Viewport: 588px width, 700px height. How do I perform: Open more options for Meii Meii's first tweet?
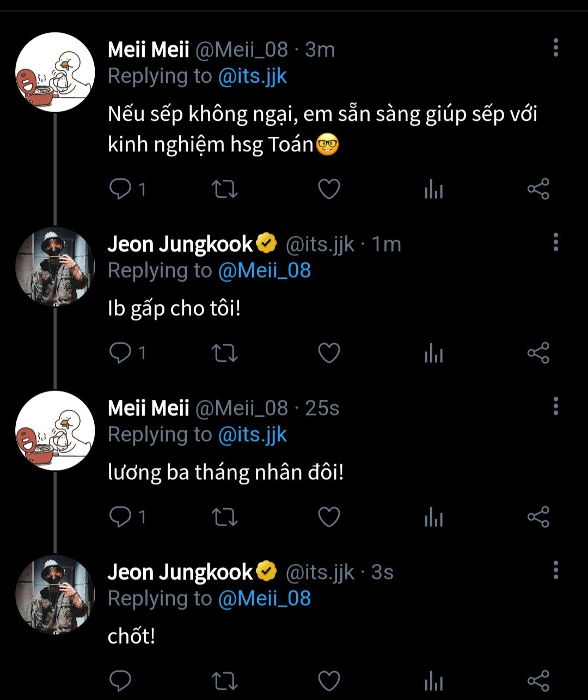(x=555, y=48)
